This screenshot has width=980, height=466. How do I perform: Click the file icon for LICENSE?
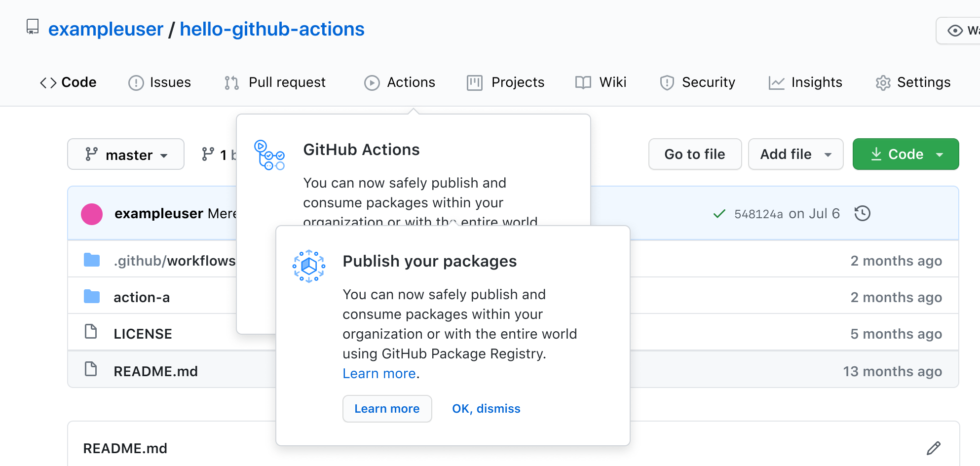91,331
